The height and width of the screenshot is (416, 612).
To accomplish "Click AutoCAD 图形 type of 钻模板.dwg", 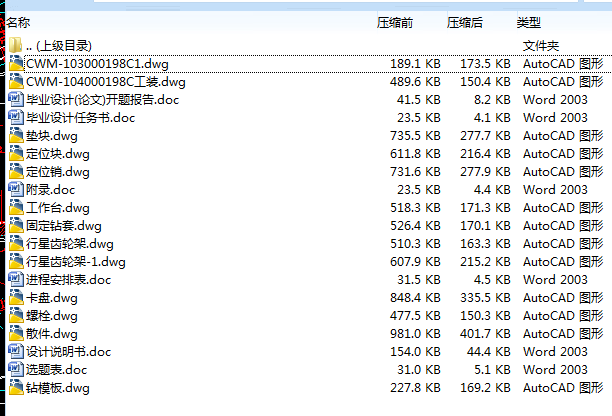I will coord(563,388).
